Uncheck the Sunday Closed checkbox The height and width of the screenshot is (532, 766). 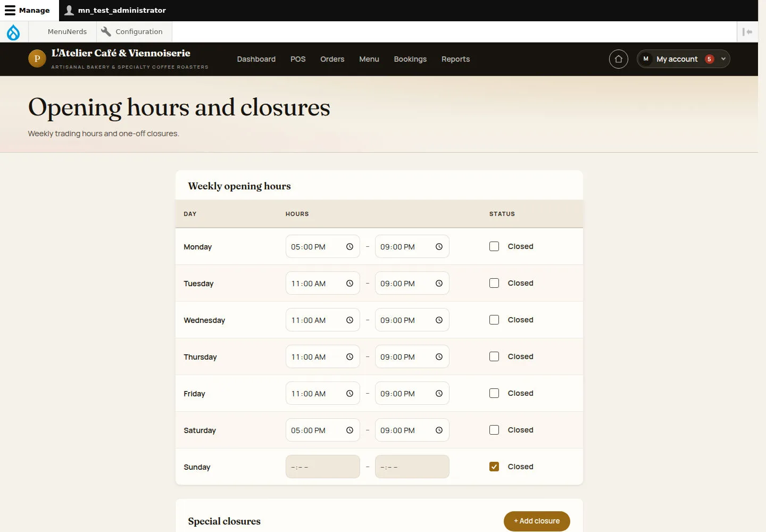(494, 467)
